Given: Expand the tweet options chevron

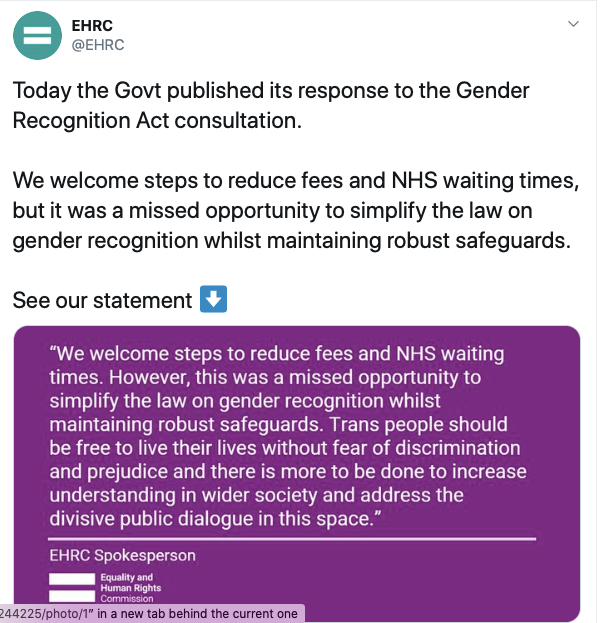Looking at the screenshot, I should tap(573, 23).
